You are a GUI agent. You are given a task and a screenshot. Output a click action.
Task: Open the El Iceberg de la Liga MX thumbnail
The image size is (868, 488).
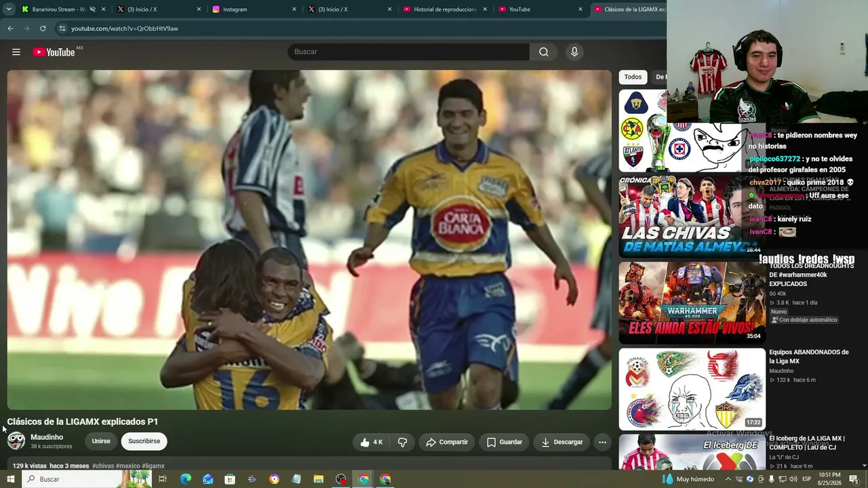point(692,452)
